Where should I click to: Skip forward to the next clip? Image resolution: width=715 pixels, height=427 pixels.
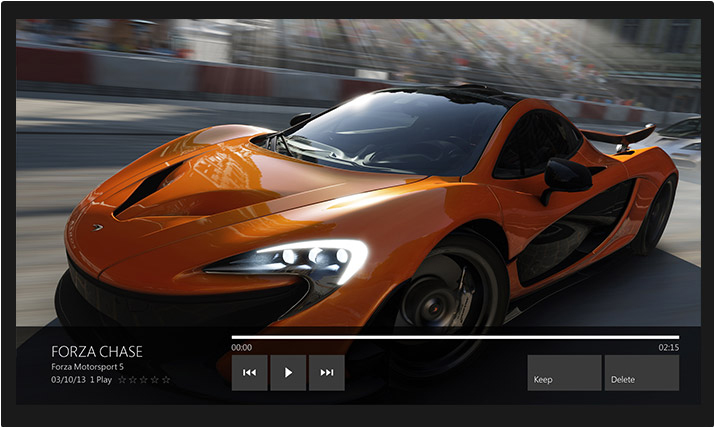[327, 372]
